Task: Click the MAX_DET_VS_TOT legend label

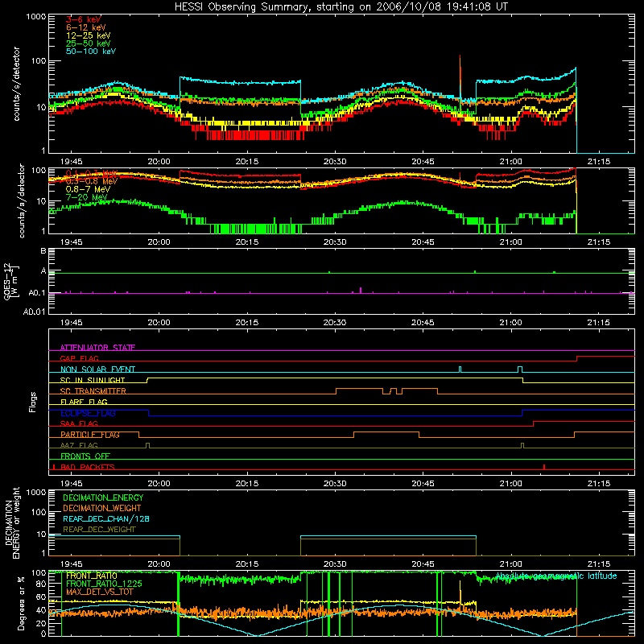Action: pyautogui.click(x=100, y=592)
